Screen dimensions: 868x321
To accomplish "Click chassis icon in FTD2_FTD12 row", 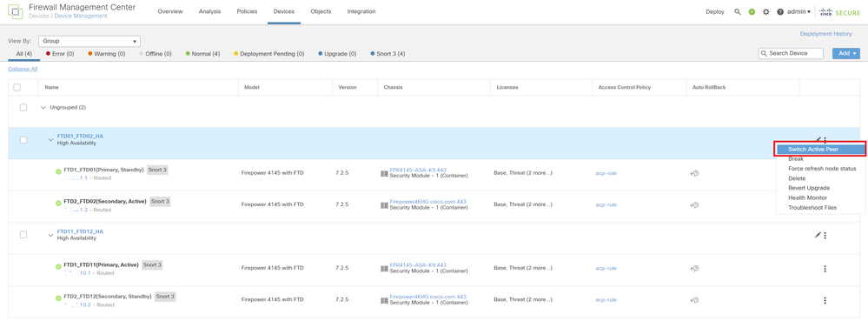I will click(384, 300).
